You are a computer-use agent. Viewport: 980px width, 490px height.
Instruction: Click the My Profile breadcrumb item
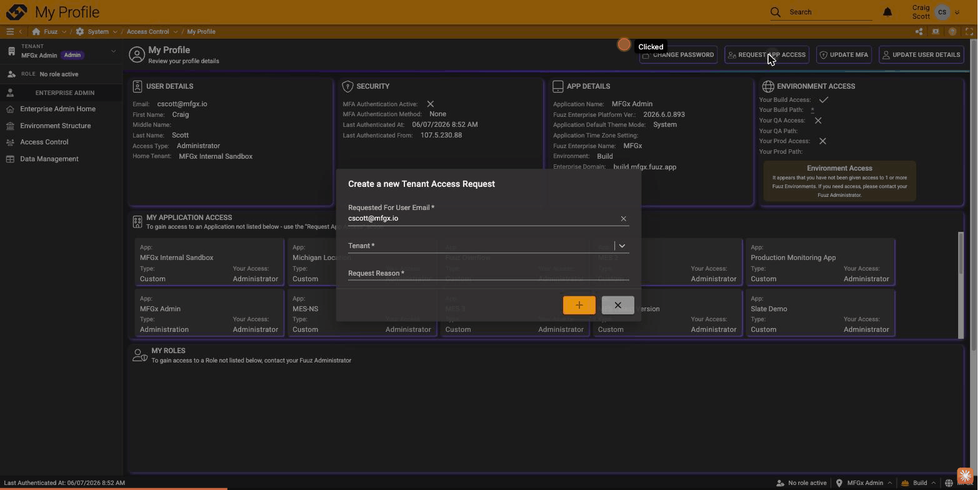(201, 31)
